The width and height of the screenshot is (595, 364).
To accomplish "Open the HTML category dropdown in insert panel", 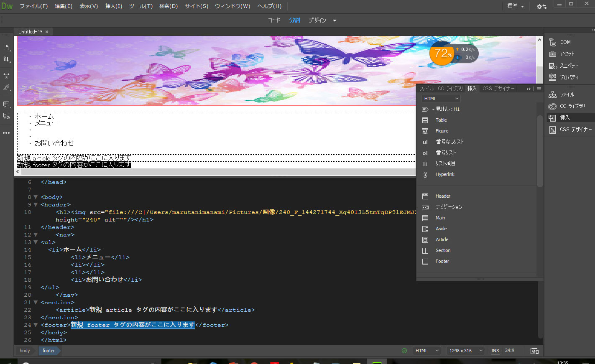I will 441,99.
